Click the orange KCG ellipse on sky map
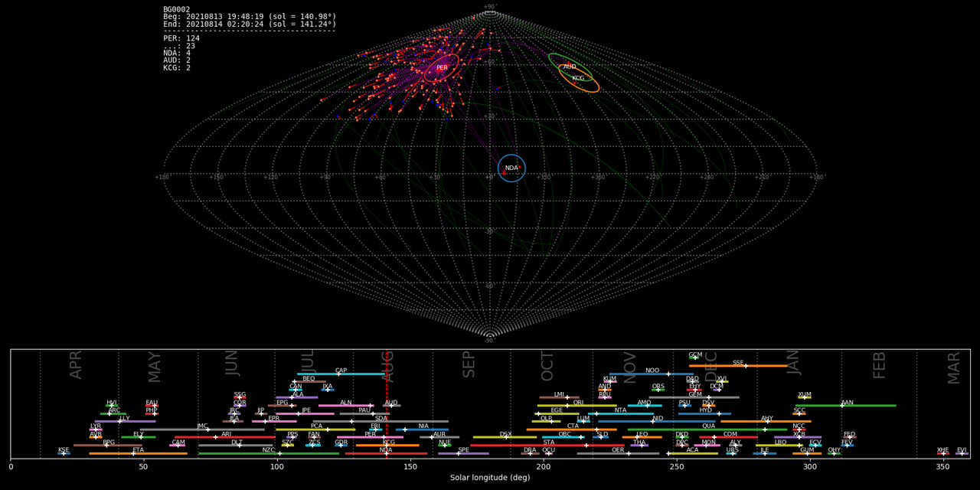This screenshot has height=490, width=980. pyautogui.click(x=580, y=77)
